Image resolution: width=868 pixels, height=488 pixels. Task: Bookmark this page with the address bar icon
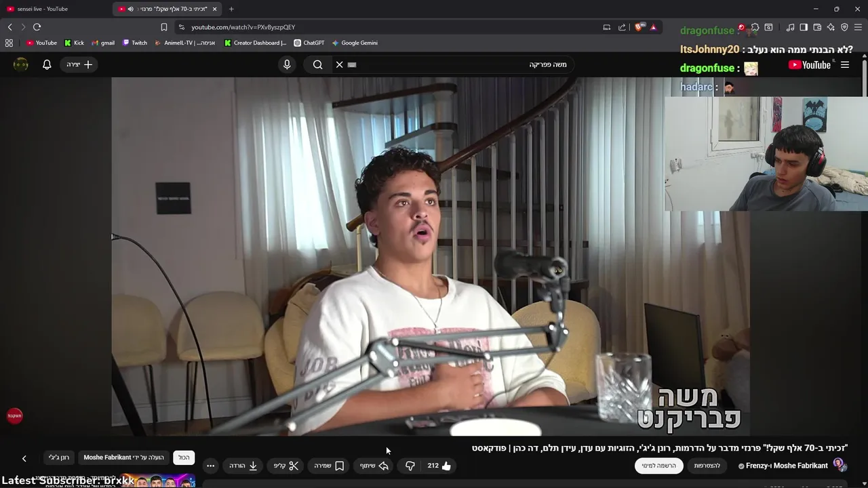pyautogui.click(x=163, y=27)
